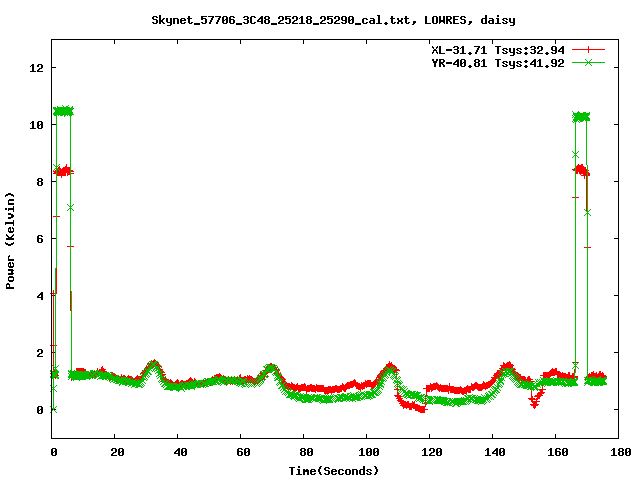Click x-axis tick label 20
Screen dimensions: 640x480
[117, 452]
